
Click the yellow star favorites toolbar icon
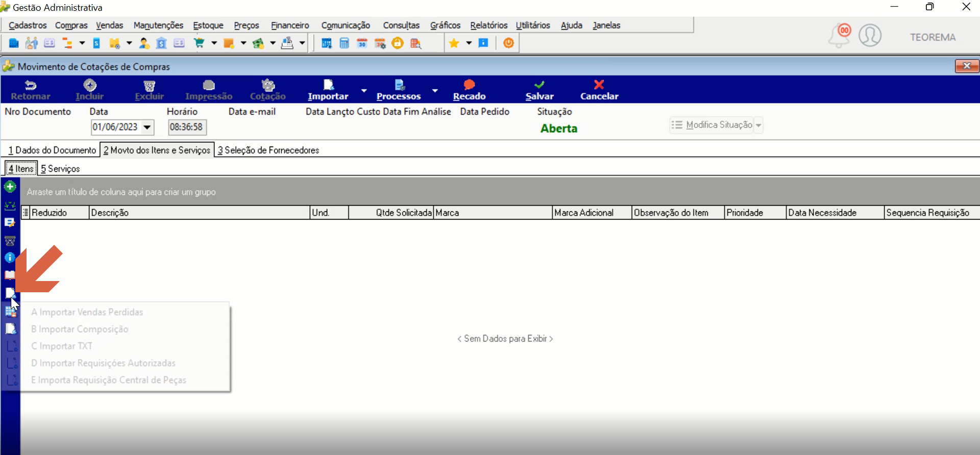[454, 43]
